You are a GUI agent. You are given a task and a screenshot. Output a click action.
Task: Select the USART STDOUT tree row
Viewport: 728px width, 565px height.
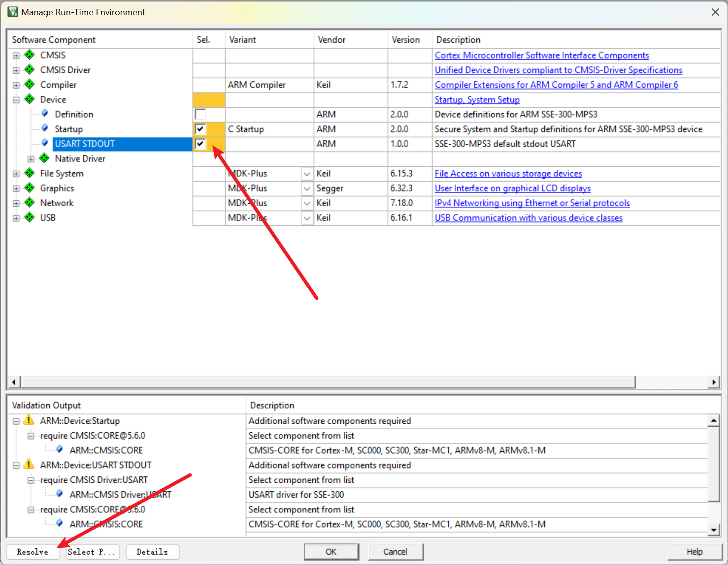122,144
